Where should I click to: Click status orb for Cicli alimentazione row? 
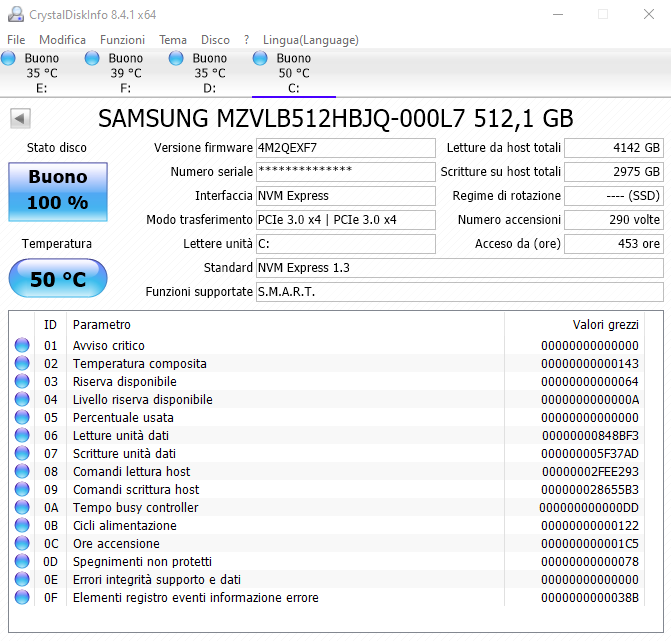(22, 525)
